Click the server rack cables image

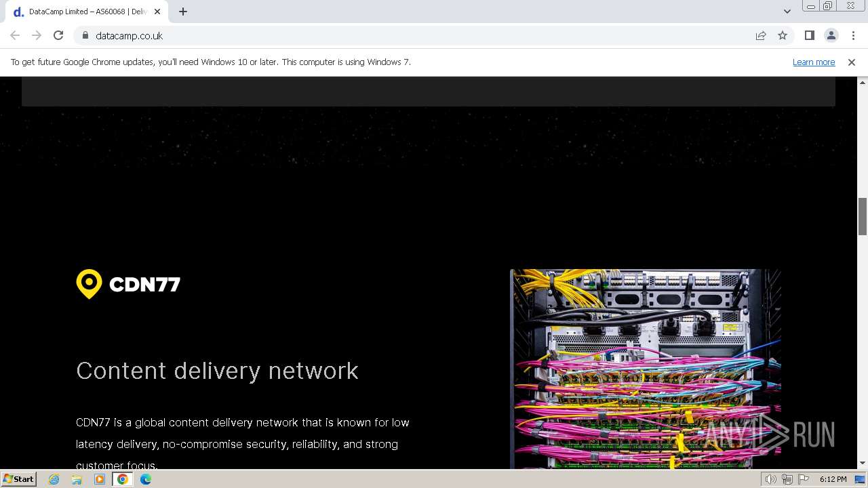[x=646, y=369]
